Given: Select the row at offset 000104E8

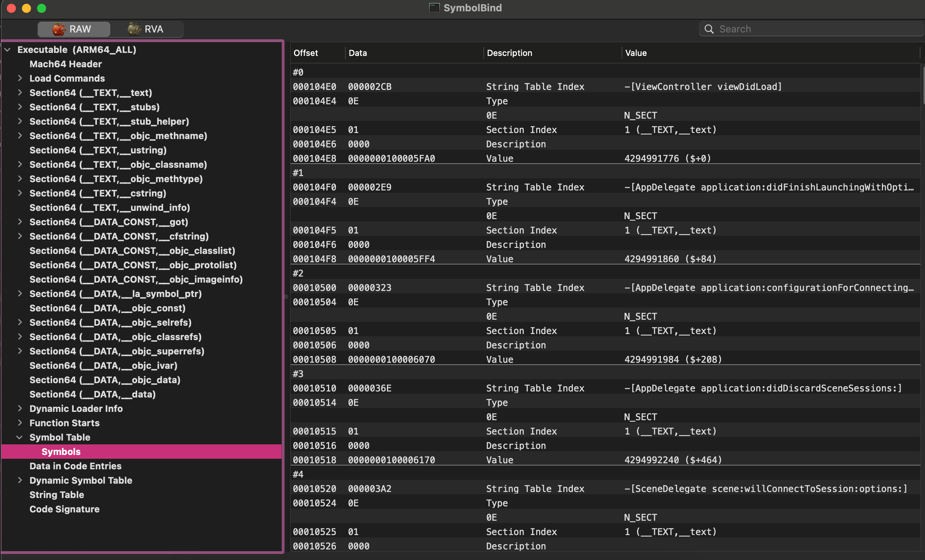Looking at the screenshot, I should click(x=605, y=158).
